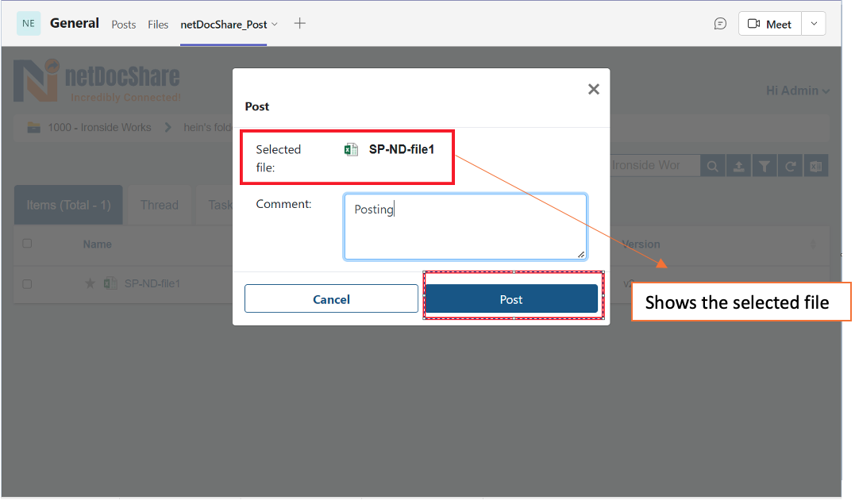Viewport: 855px width, 504px height.
Task: Sort by the Name column header
Action: [97, 244]
